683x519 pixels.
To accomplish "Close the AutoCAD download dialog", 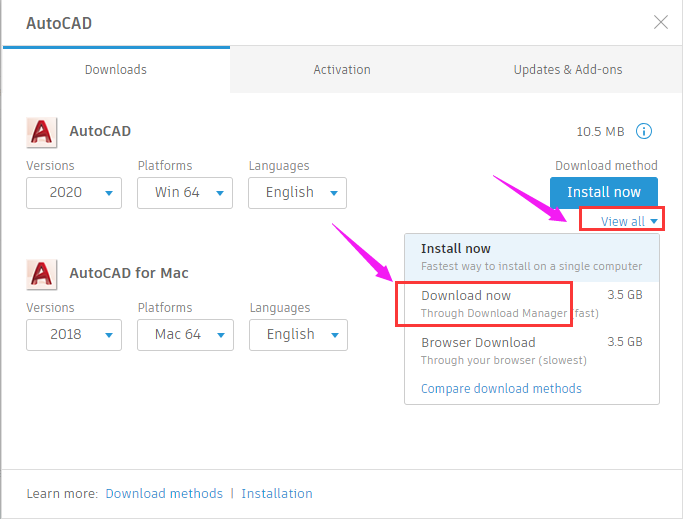I will [x=661, y=22].
